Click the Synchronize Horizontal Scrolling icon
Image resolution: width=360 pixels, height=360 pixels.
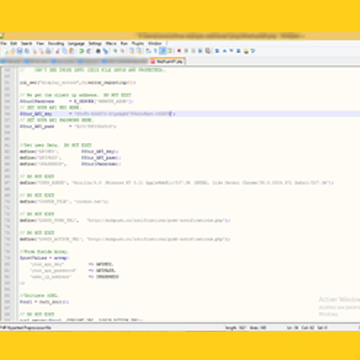coord(139,51)
